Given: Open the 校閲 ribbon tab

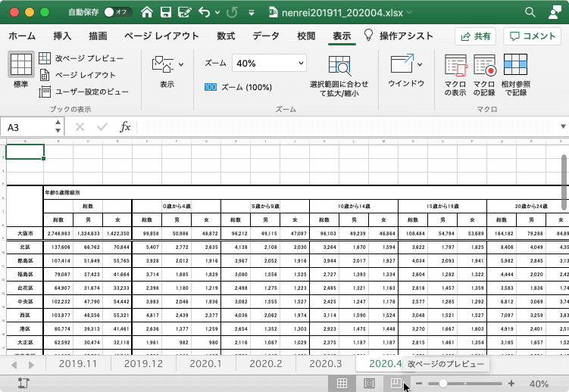Looking at the screenshot, I should pyautogui.click(x=306, y=36).
